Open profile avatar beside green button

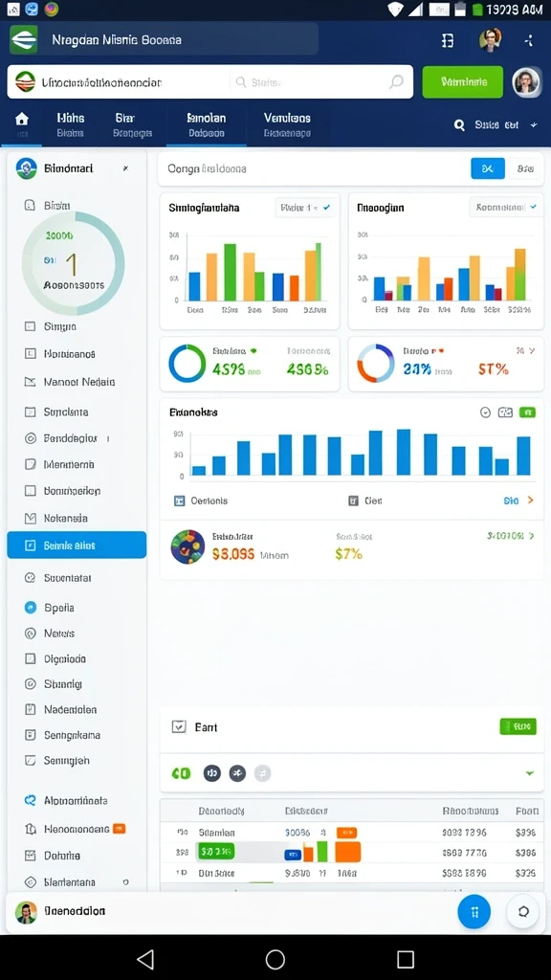click(x=526, y=82)
